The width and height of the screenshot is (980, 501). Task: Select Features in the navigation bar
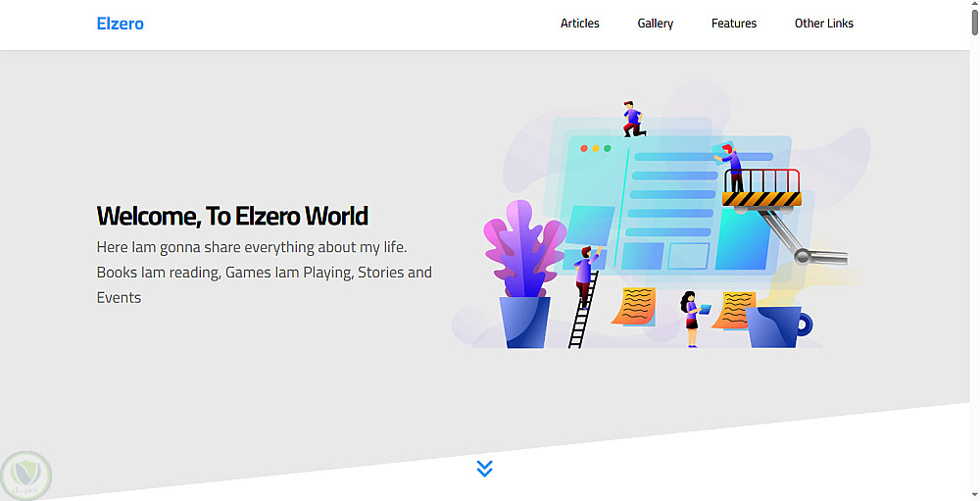(734, 24)
